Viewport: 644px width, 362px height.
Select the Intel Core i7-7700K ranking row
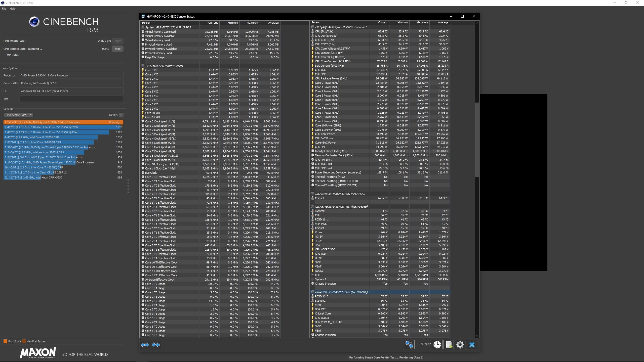point(63,137)
